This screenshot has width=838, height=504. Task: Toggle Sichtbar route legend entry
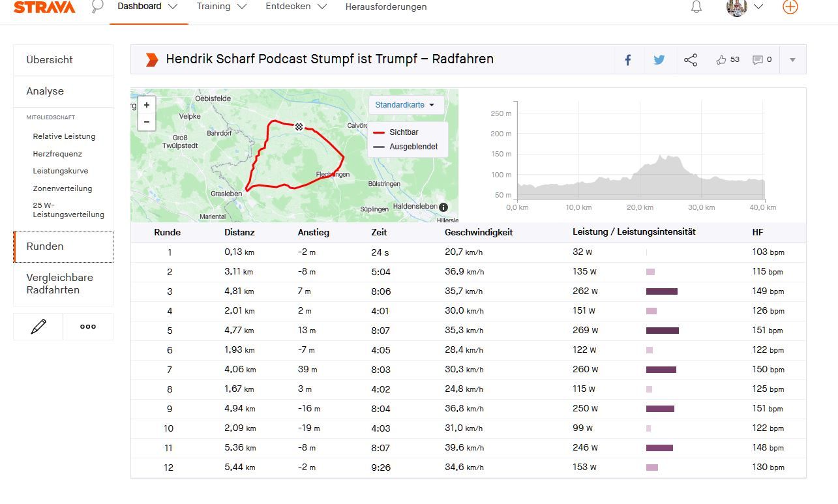(x=403, y=132)
